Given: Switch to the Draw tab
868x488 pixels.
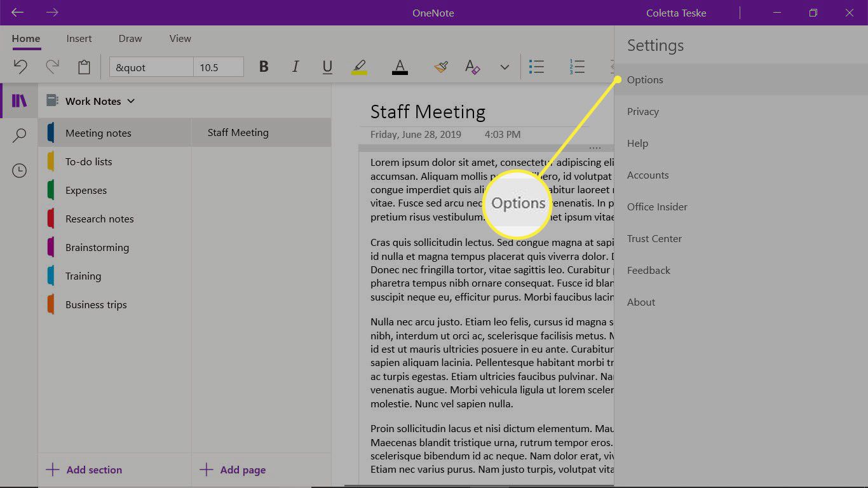Looking at the screenshot, I should [130, 39].
